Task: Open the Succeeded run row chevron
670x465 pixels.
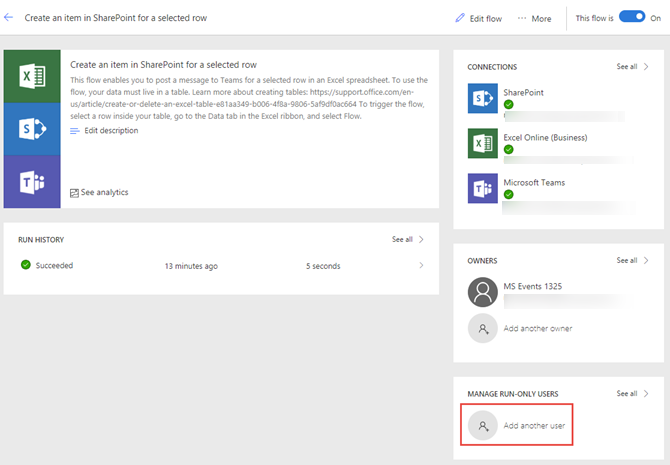Action: tap(421, 266)
